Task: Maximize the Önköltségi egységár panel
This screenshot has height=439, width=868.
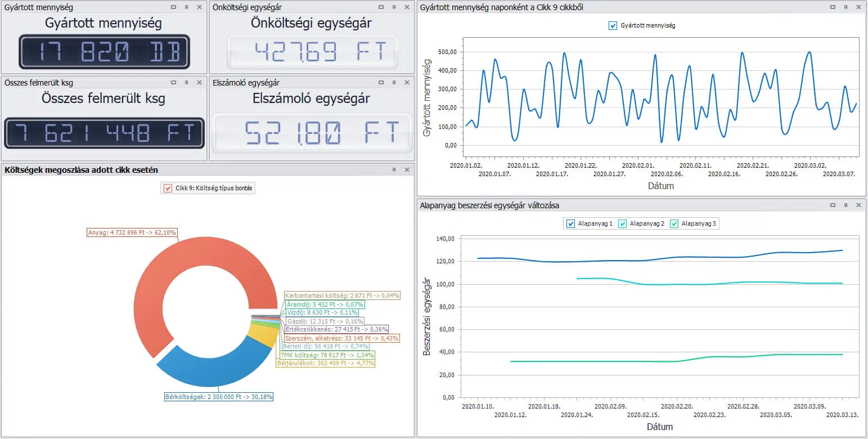Action: (381, 7)
